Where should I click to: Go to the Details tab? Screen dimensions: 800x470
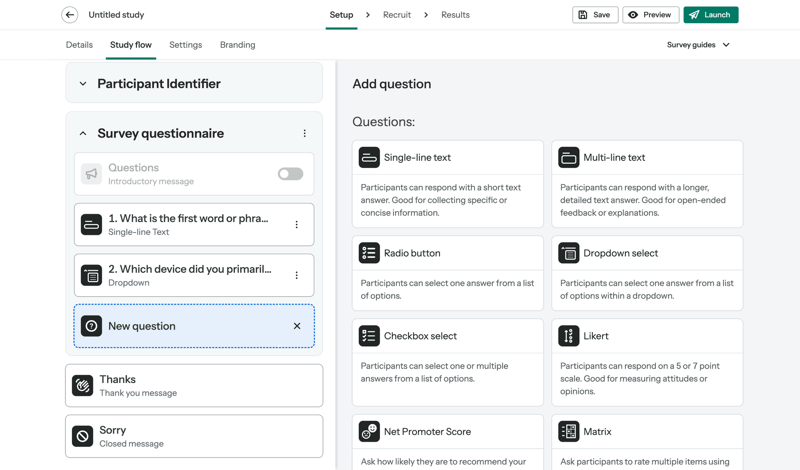79,45
